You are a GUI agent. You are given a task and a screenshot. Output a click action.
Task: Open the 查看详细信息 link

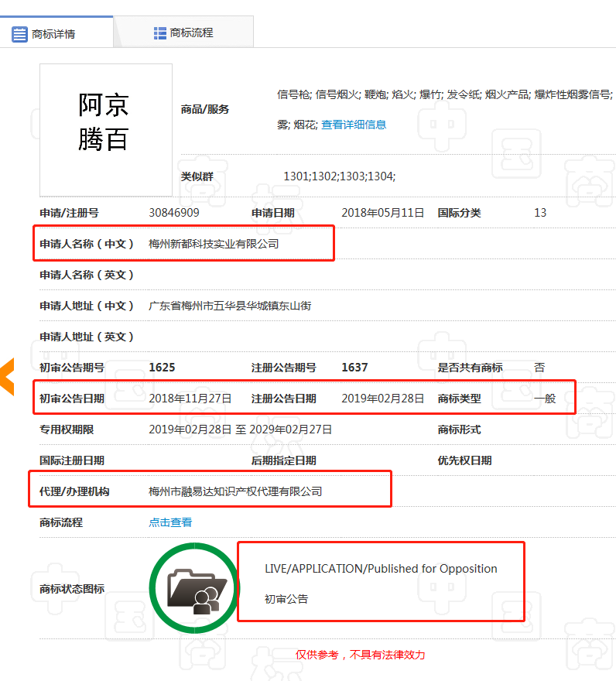[354, 125]
